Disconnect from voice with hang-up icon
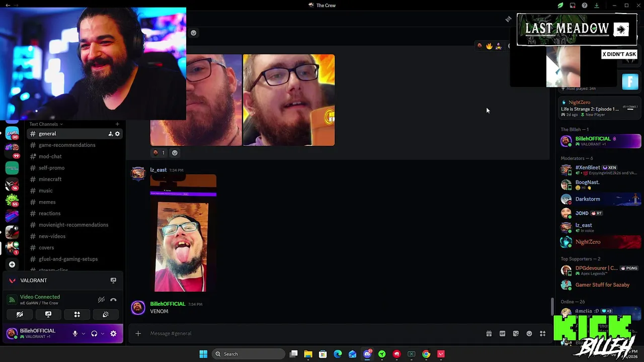The width and height of the screenshot is (644, 362). coord(113,300)
